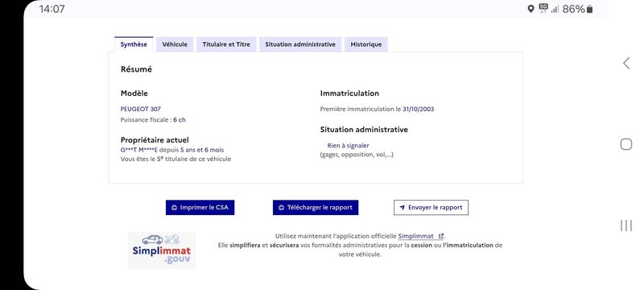Select the 86% battery percentage text
The width and height of the screenshot is (644, 290).
pyautogui.click(x=573, y=9)
